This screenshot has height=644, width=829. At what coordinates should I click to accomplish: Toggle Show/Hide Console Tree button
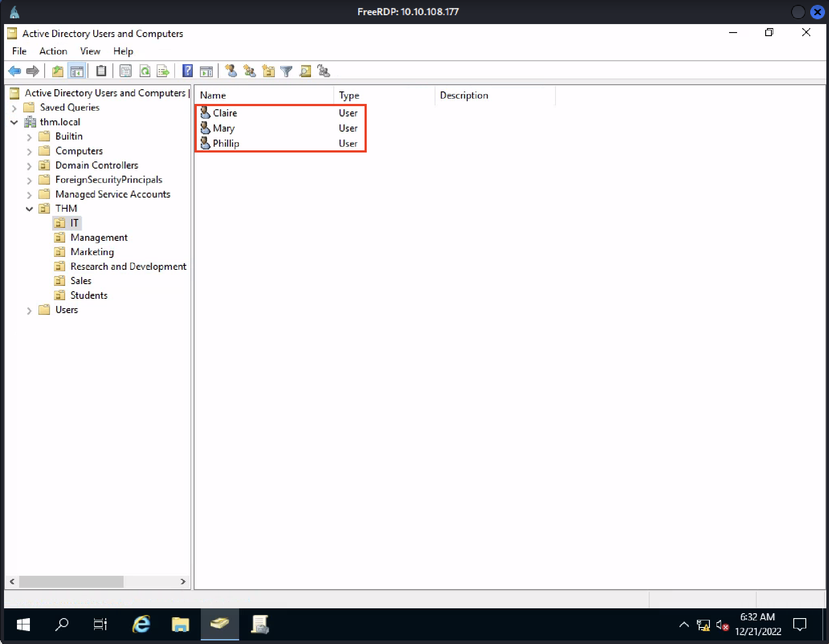77,71
